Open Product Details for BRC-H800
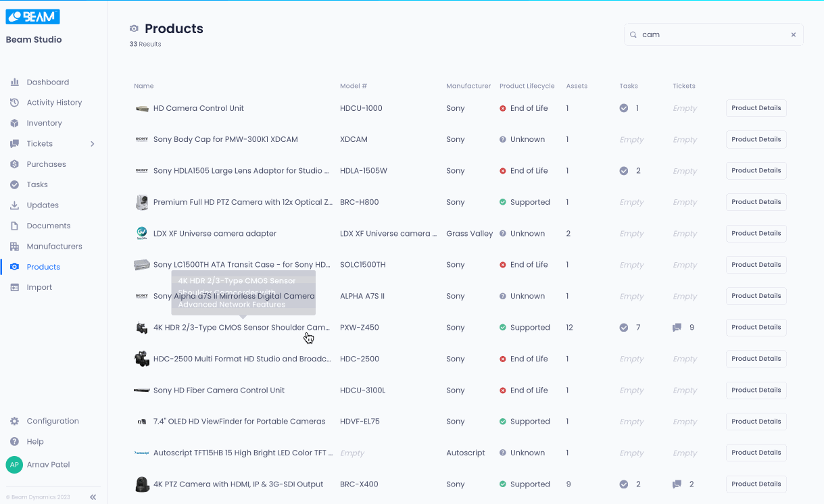 tap(756, 202)
